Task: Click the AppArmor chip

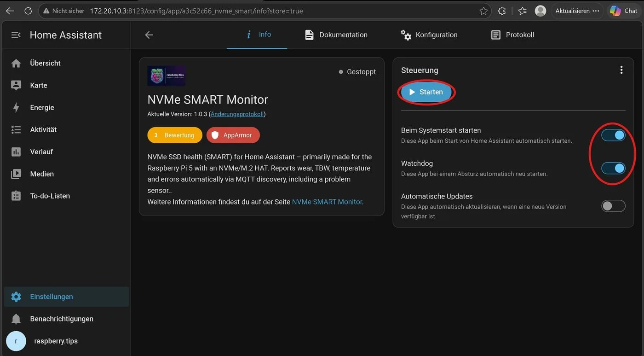Action: [233, 135]
